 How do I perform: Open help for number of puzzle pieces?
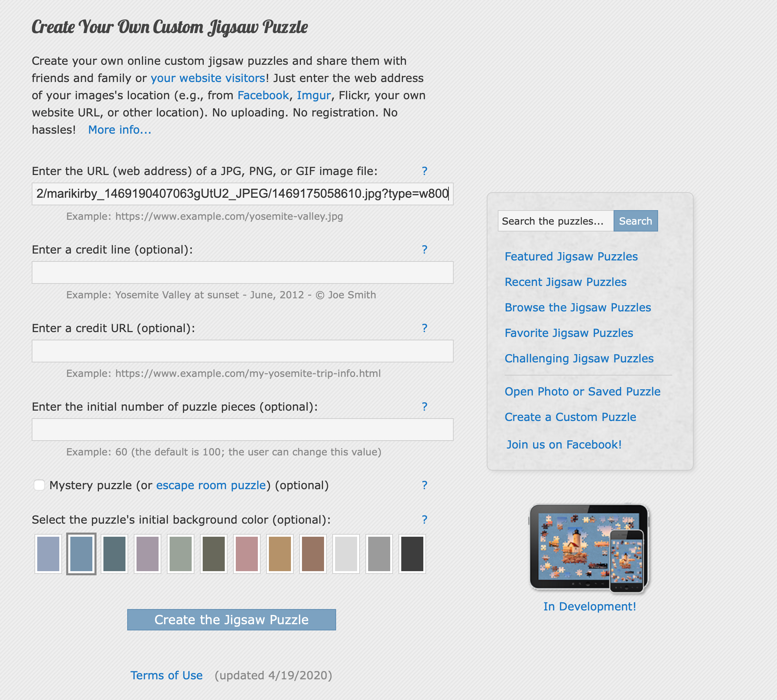pyautogui.click(x=424, y=406)
